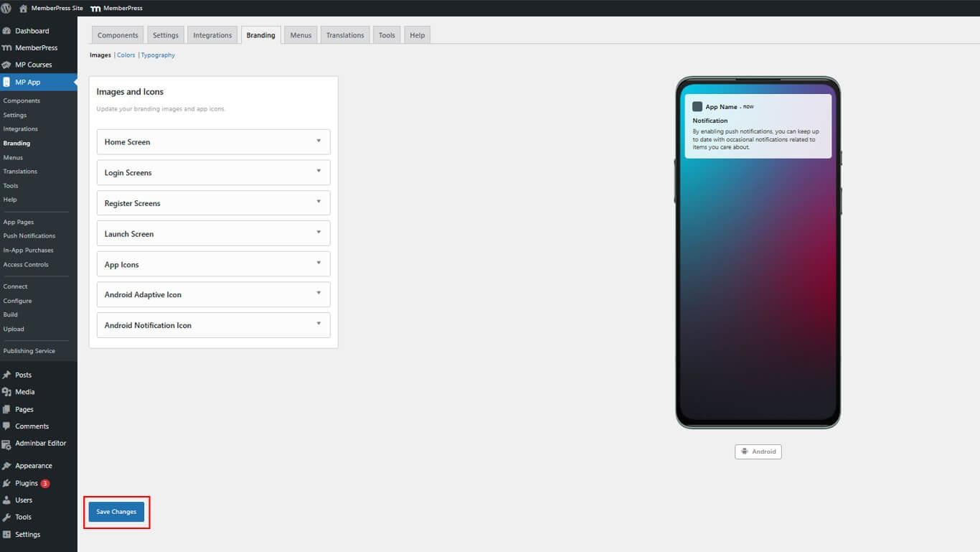
Task: Expand the App Icons accordion
Action: (213, 264)
